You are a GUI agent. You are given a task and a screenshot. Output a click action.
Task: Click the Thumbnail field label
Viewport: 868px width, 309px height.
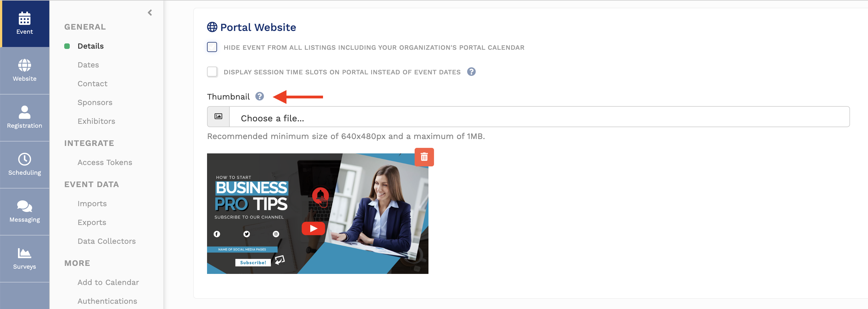228,97
